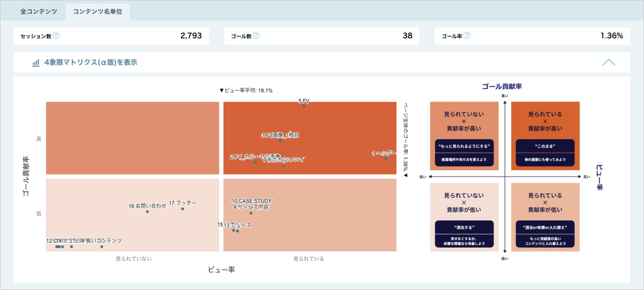This screenshot has width=644, height=290.
Task: Collapse the 4象限マトリクス panel with chevron
Action: 609,62
